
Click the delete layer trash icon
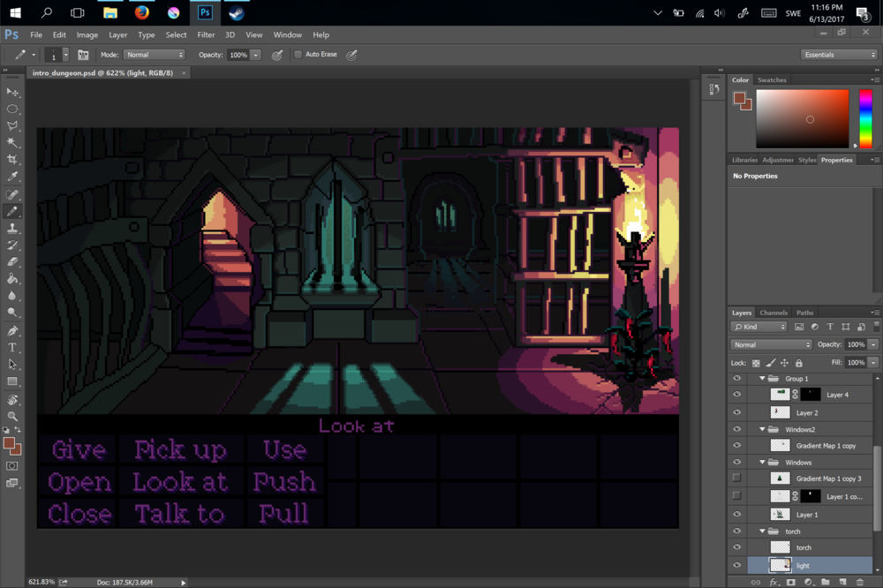pos(860,583)
